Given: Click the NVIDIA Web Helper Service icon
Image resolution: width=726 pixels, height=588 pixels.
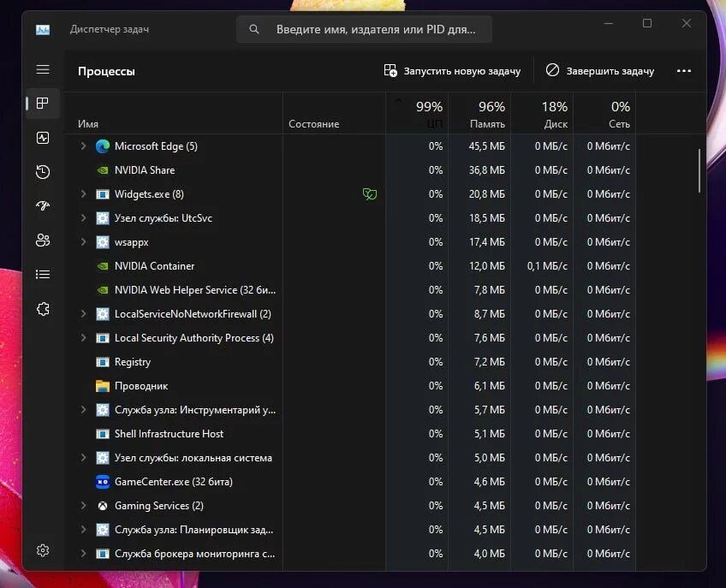Looking at the screenshot, I should 103,290.
